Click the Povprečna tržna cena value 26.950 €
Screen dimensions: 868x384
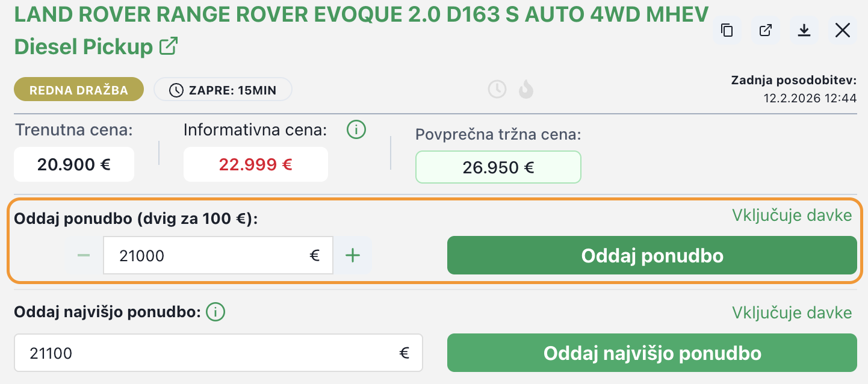(498, 167)
